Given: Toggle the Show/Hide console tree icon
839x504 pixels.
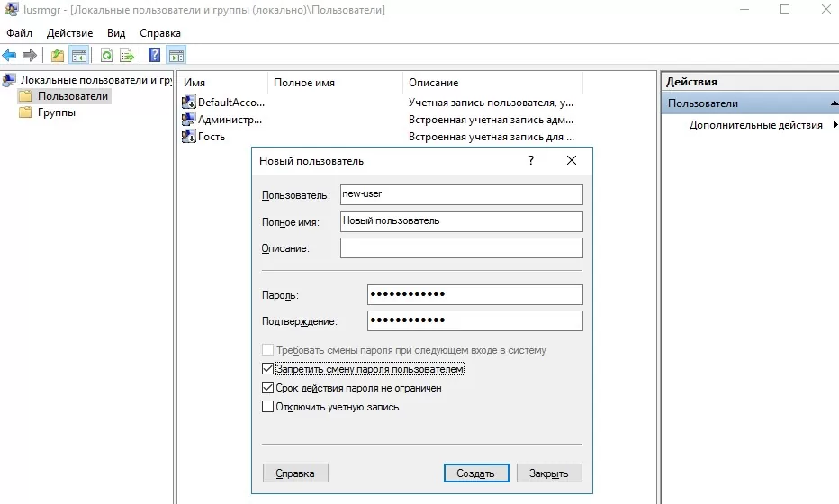Looking at the screenshot, I should [79, 55].
